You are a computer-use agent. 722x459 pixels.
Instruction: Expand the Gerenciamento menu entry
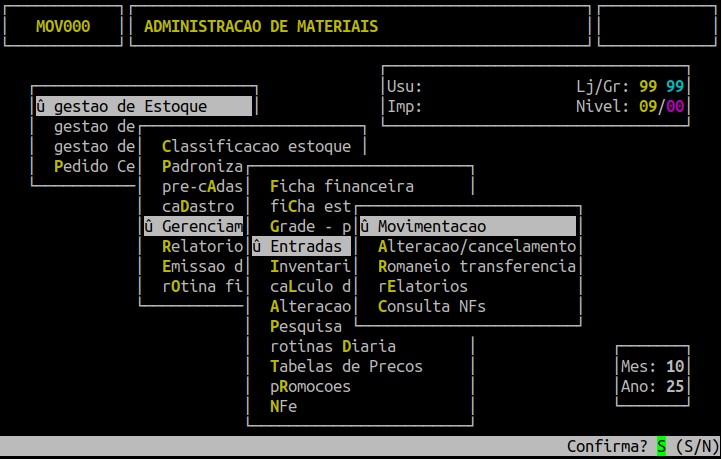point(193,226)
